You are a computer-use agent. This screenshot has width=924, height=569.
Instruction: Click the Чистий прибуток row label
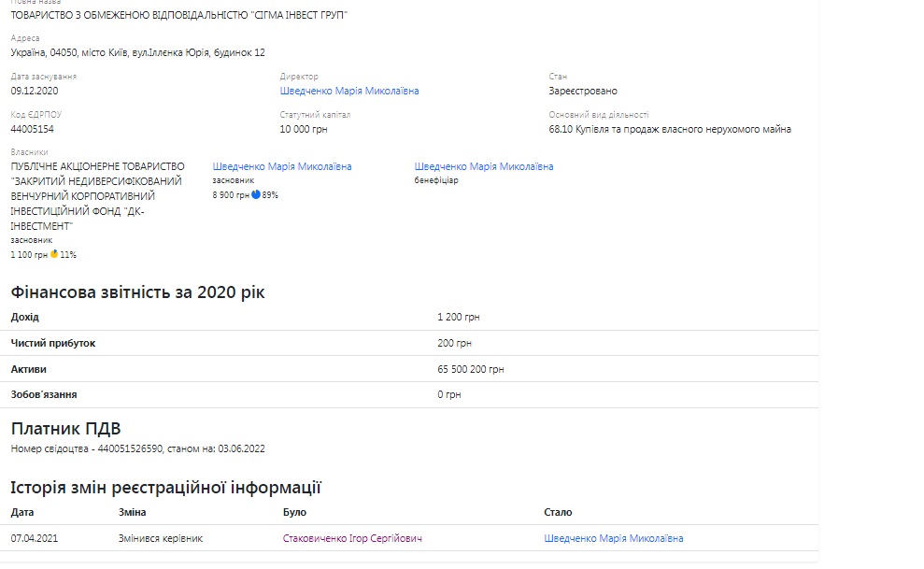click(x=53, y=344)
